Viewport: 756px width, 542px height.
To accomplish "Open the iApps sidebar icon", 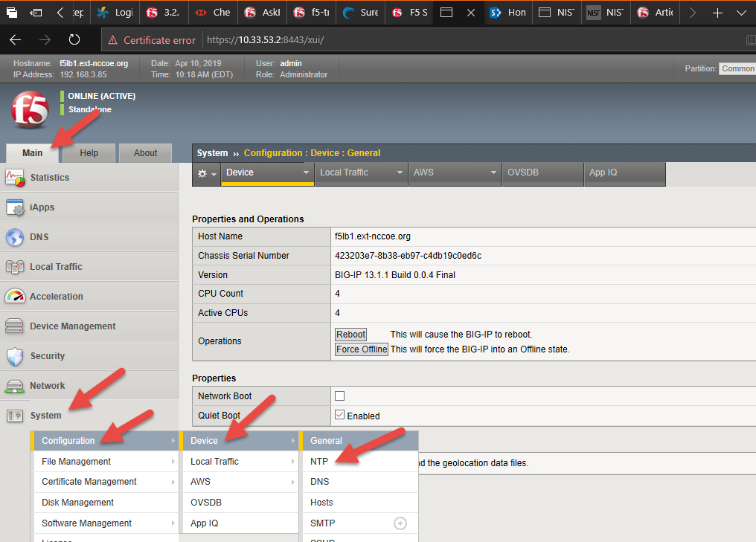I will (x=15, y=207).
